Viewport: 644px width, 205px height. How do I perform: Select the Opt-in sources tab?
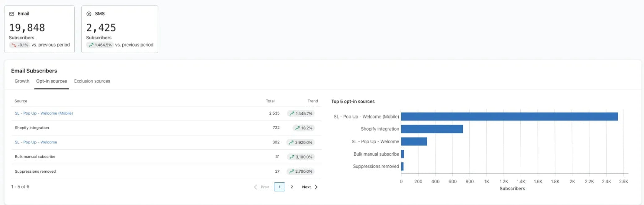52,81
